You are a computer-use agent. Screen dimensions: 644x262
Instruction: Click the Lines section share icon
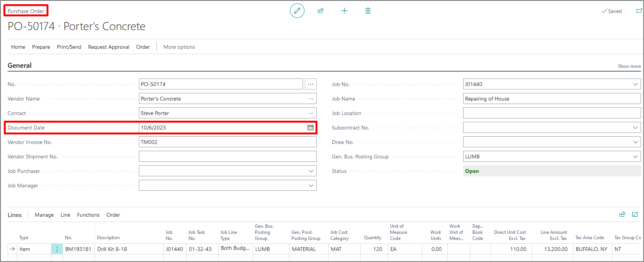(x=622, y=214)
